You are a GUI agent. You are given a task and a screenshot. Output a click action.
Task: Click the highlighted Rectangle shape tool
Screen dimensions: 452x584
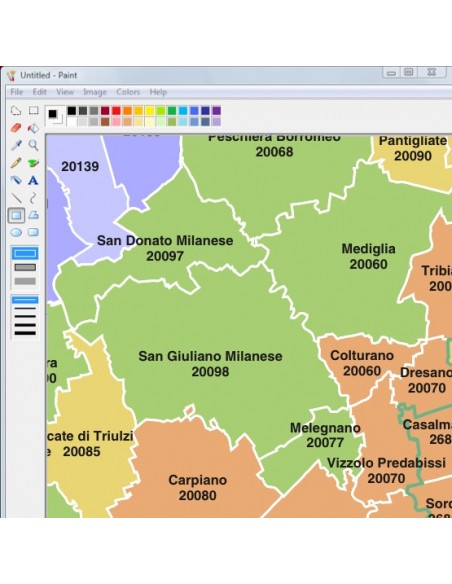pos(16,215)
